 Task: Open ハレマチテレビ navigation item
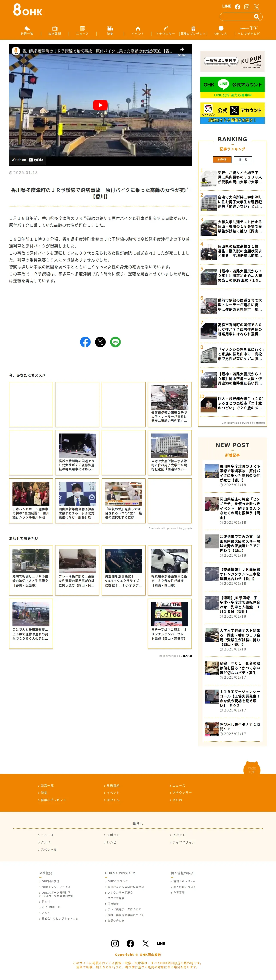(248, 31)
